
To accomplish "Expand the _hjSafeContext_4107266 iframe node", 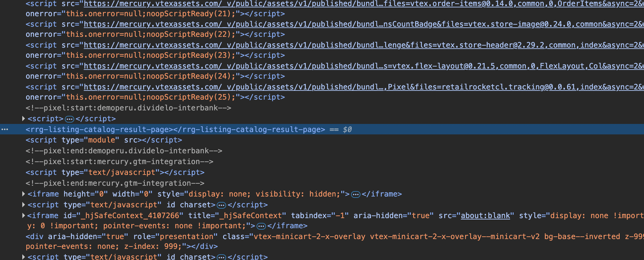I will click(x=23, y=215).
